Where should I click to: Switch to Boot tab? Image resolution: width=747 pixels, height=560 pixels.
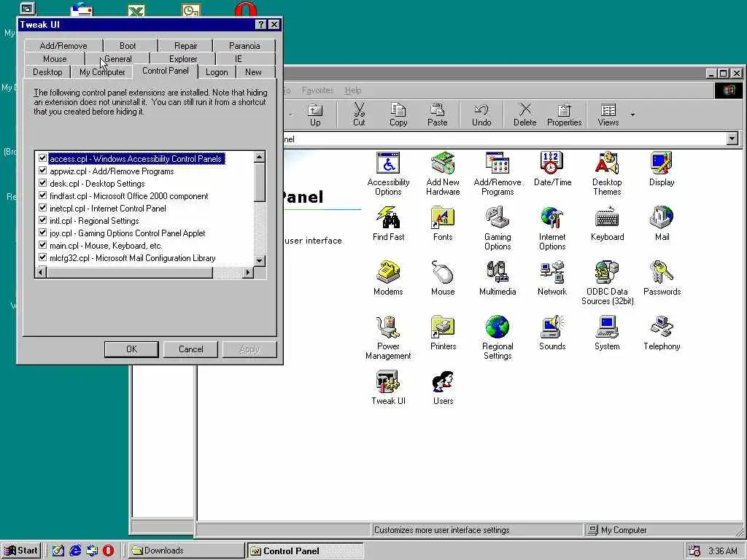(x=128, y=46)
